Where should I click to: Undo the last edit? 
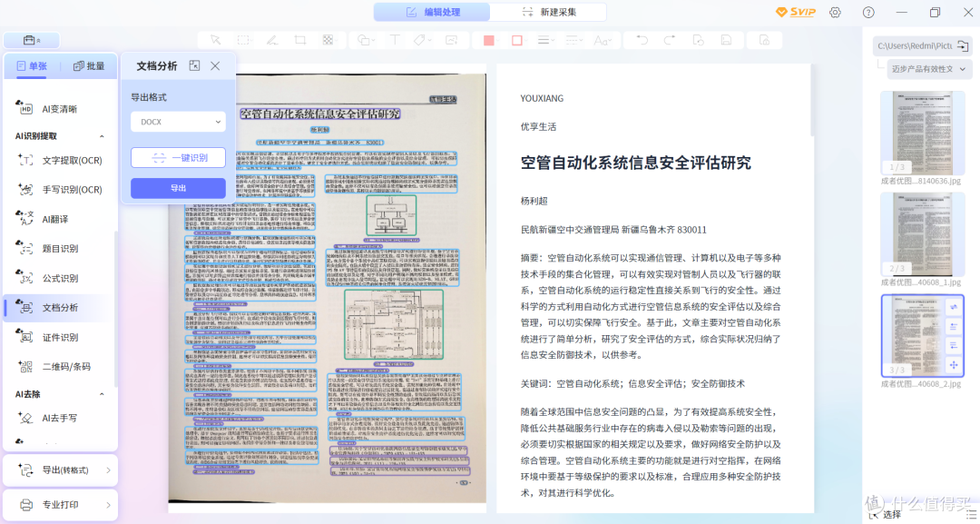[x=642, y=40]
